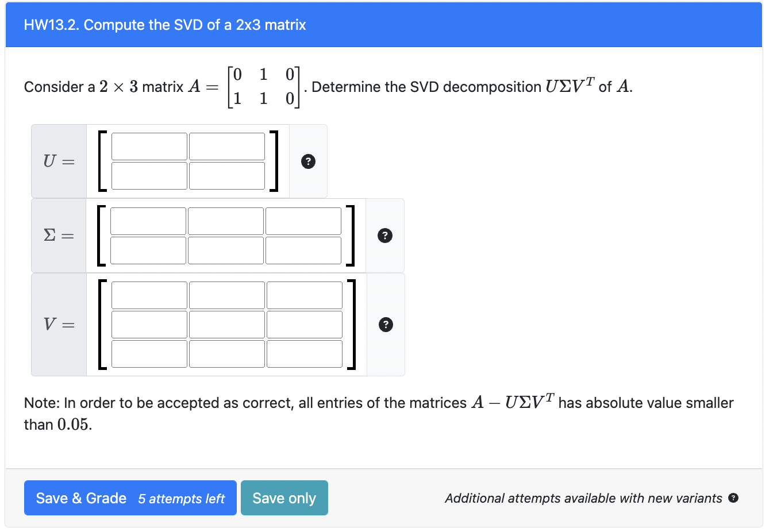Select the bottom-right entry field of matrix U
The image size is (777, 532).
226,175
